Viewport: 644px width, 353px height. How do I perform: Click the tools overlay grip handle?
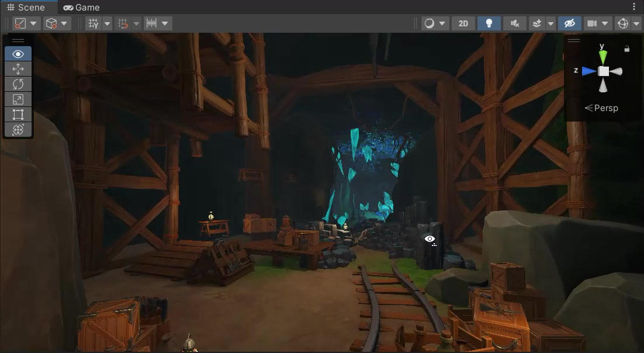click(18, 40)
